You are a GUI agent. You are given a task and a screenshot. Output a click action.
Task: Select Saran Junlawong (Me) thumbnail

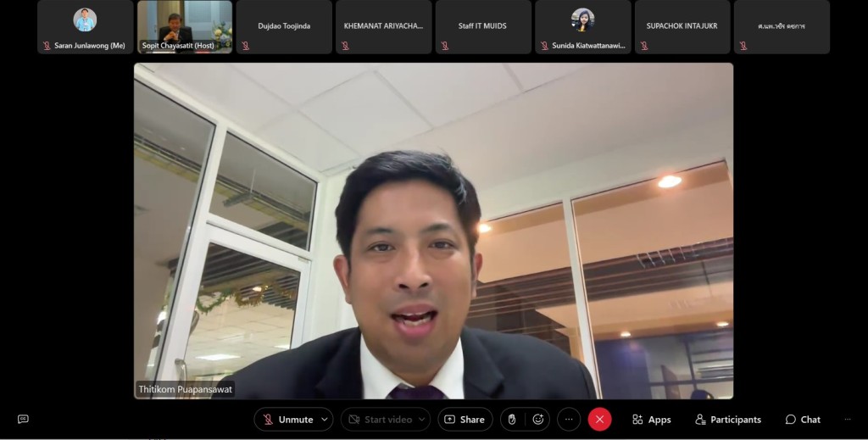(85, 26)
